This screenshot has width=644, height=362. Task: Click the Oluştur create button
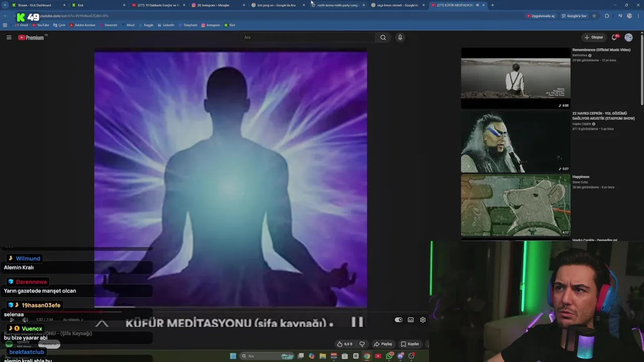[594, 37]
